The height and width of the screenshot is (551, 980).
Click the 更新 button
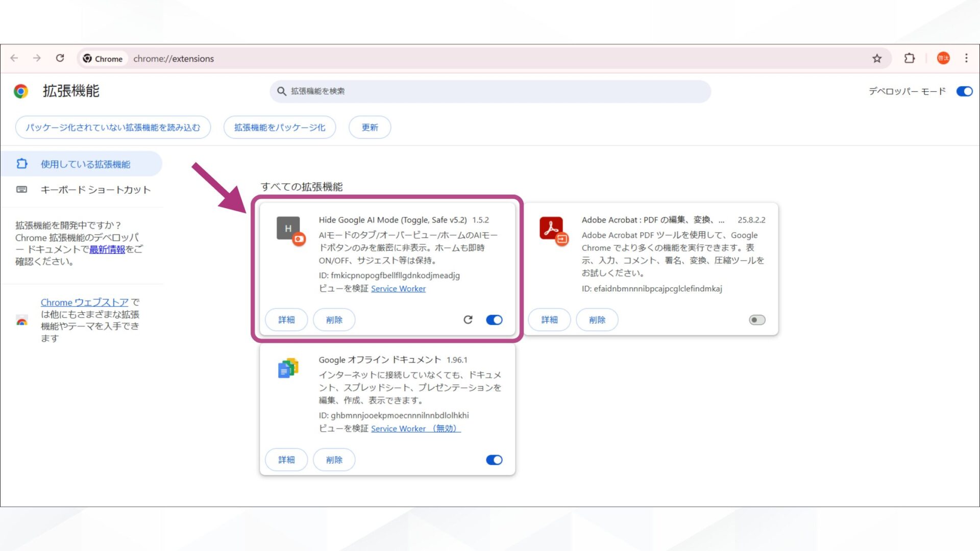coord(369,127)
